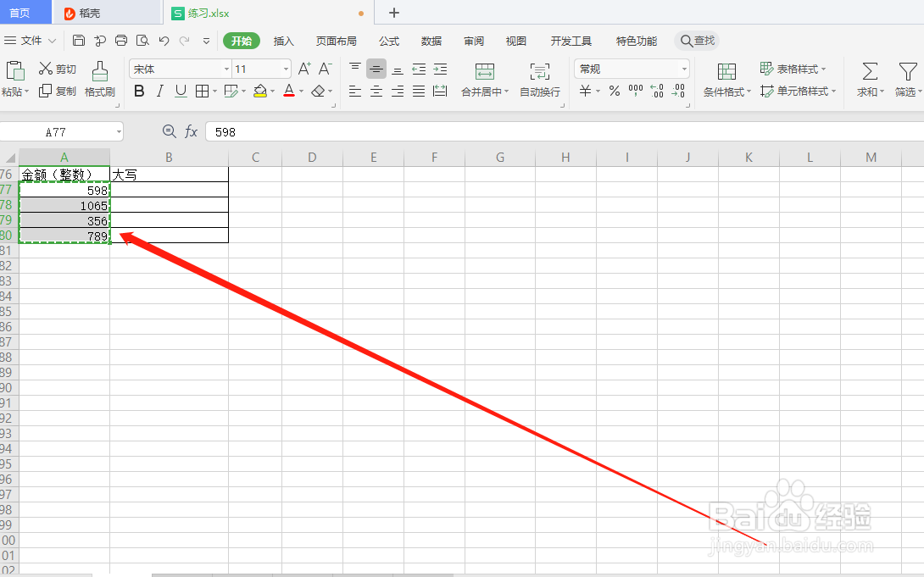Switch to the 插入 ribbon tab
The image size is (924, 577).
(x=283, y=40)
